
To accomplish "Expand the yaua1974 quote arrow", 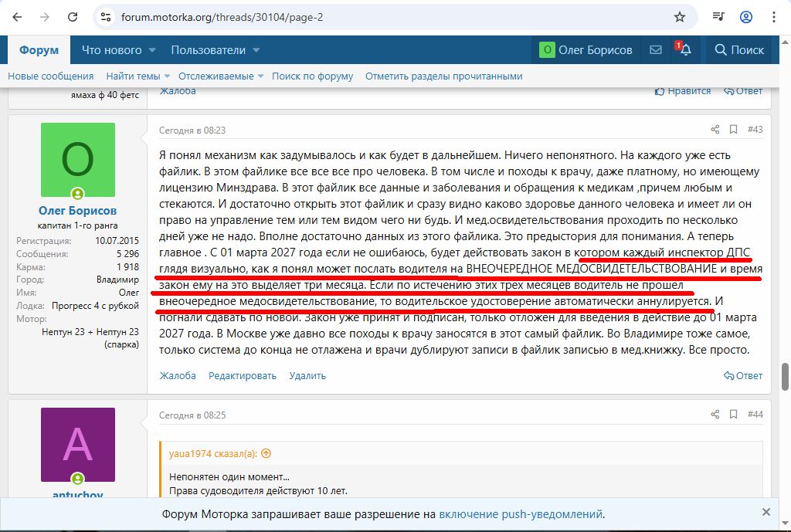I will coord(266,454).
